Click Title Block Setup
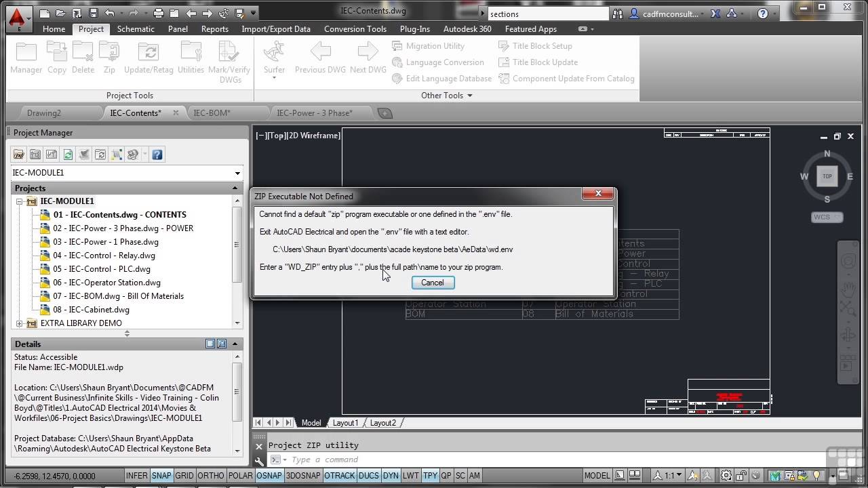 tap(536, 46)
